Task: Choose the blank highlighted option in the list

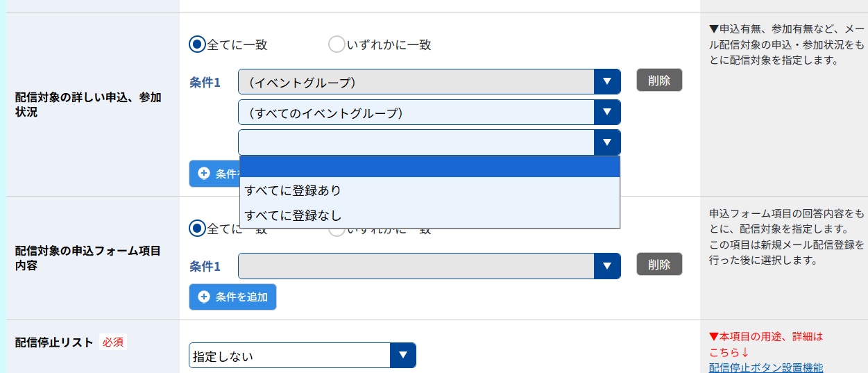Action: click(x=429, y=167)
